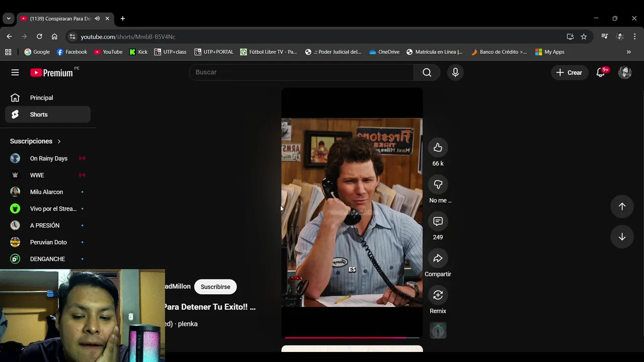Like the Short with thumbs up

(x=438, y=147)
